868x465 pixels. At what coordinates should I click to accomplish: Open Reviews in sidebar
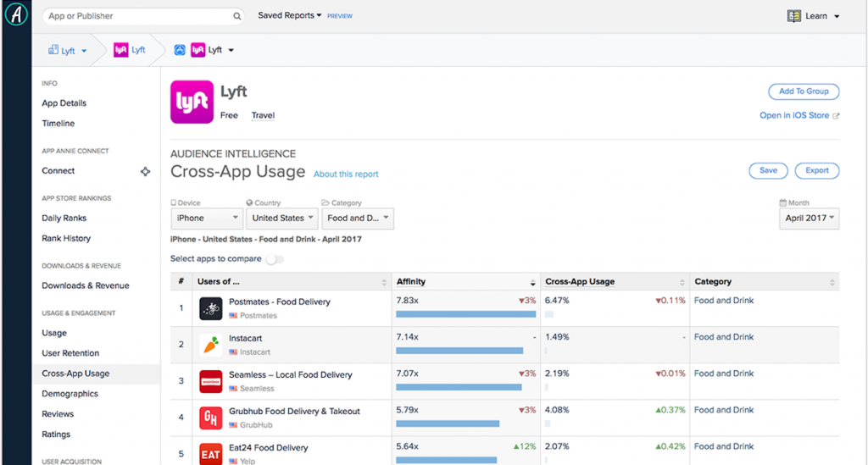pos(58,414)
